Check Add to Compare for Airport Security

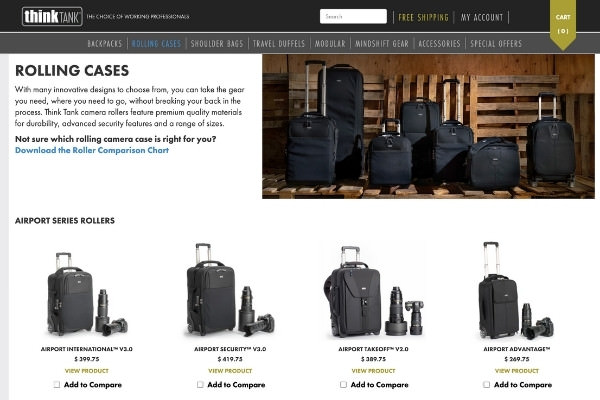200,384
